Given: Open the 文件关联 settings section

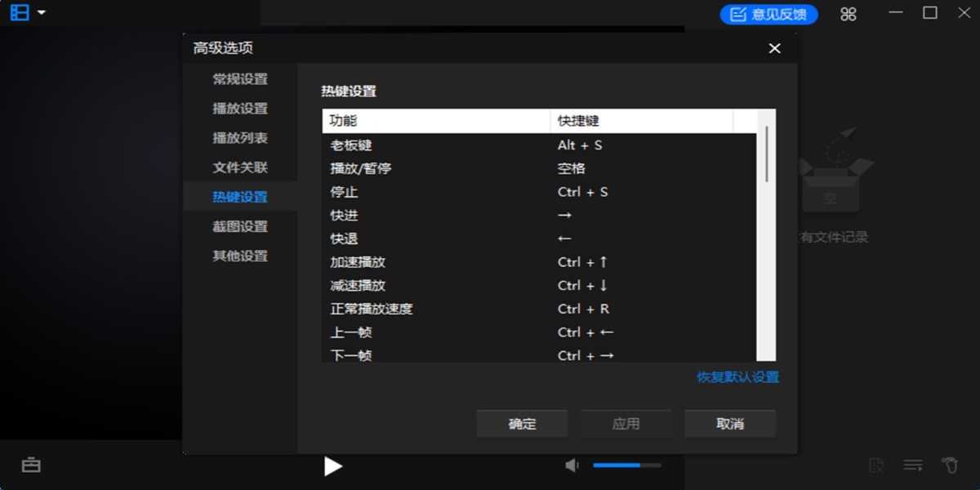Looking at the screenshot, I should coord(241,167).
